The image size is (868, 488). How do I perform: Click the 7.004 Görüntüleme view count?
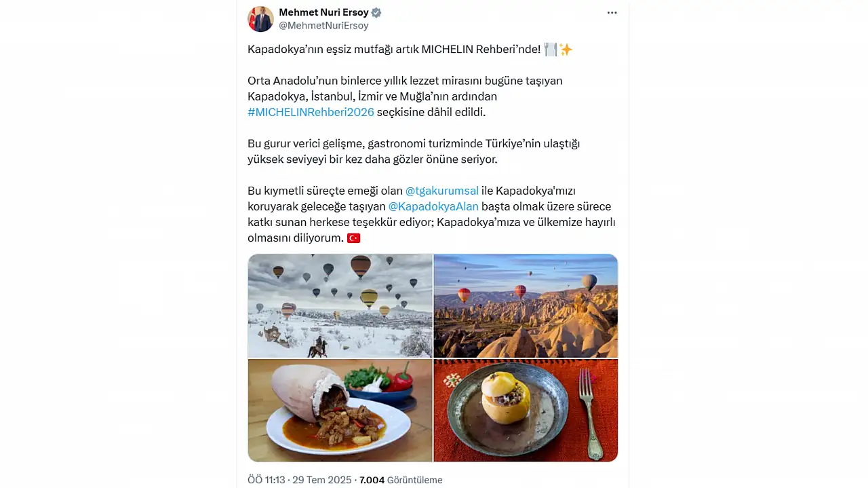[401, 480]
